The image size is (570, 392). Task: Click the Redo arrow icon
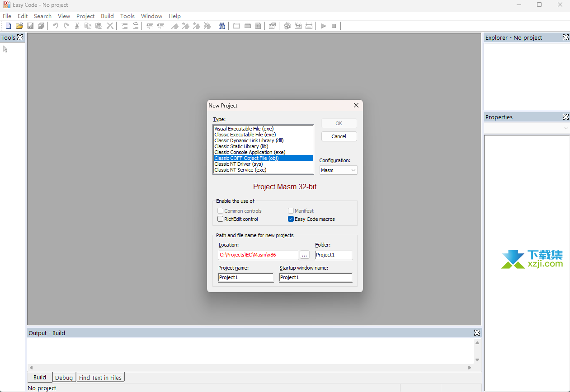[x=66, y=26]
